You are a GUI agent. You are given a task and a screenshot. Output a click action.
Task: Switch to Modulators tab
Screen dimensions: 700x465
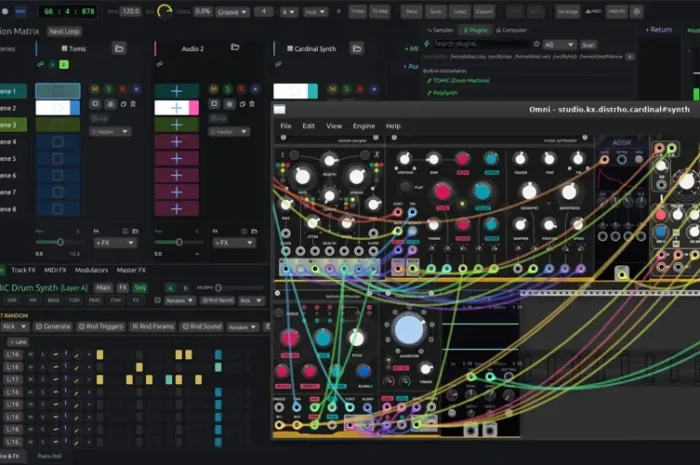click(92, 270)
